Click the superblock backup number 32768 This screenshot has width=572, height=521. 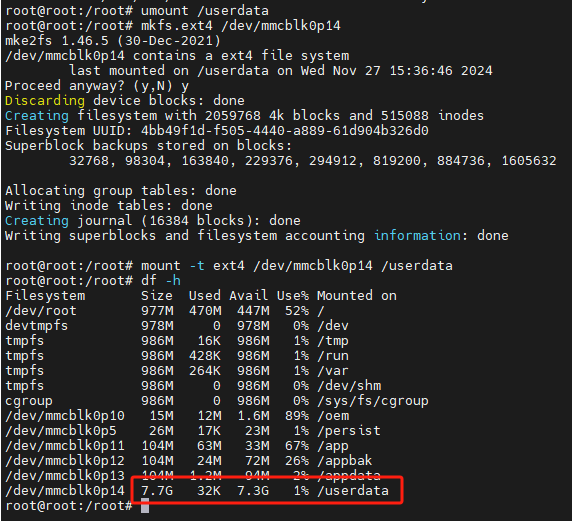click(x=89, y=161)
